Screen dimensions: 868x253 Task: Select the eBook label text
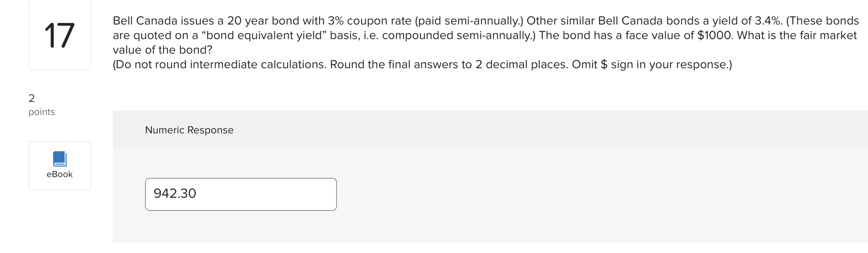point(59,174)
